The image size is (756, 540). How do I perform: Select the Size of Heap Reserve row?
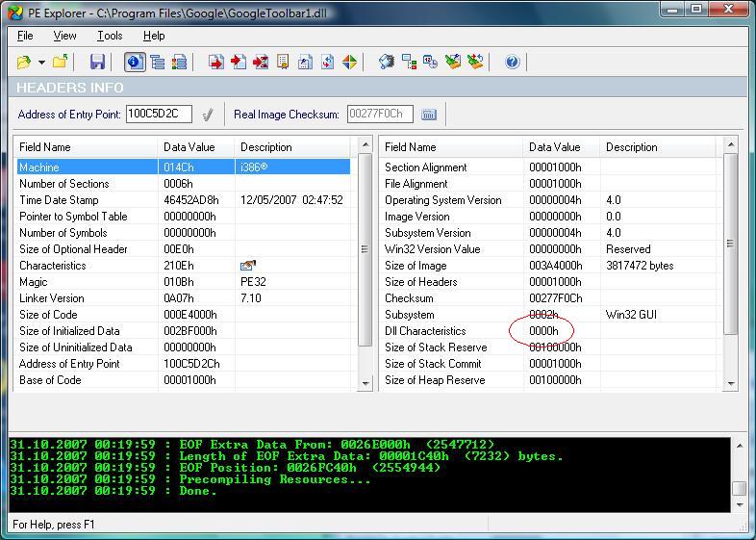point(549,380)
